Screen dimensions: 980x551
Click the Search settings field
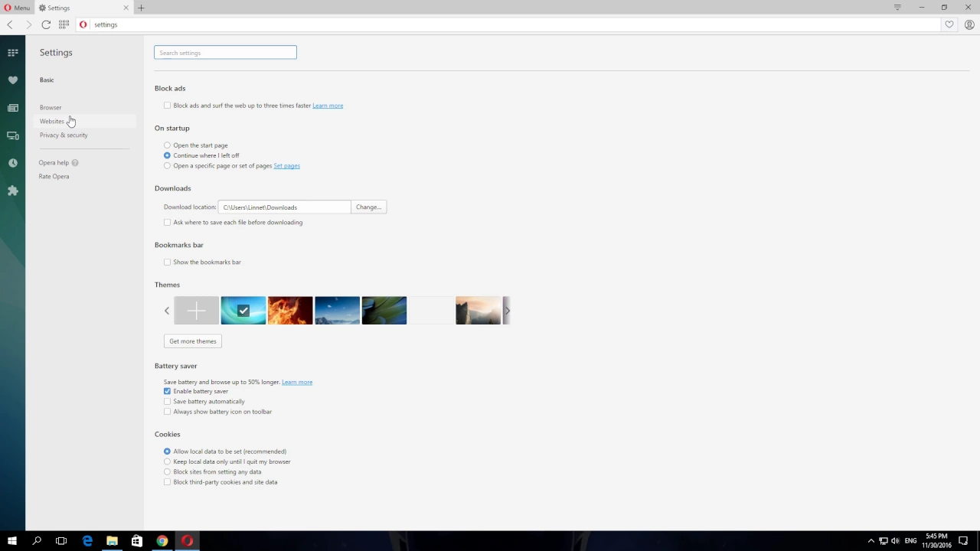[225, 53]
